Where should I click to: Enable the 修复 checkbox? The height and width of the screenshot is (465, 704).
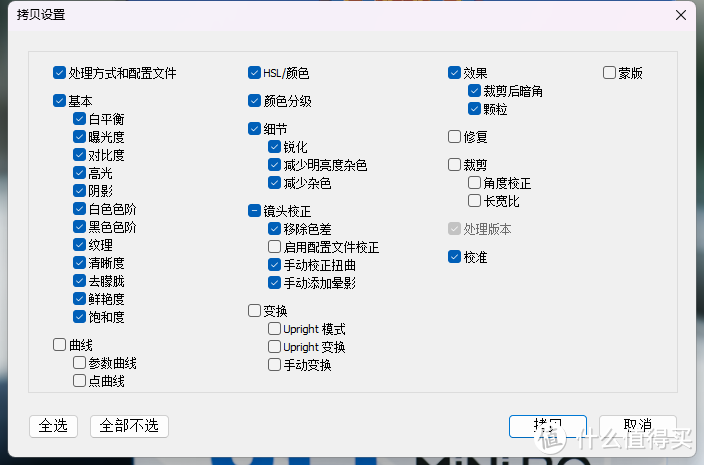(x=454, y=136)
